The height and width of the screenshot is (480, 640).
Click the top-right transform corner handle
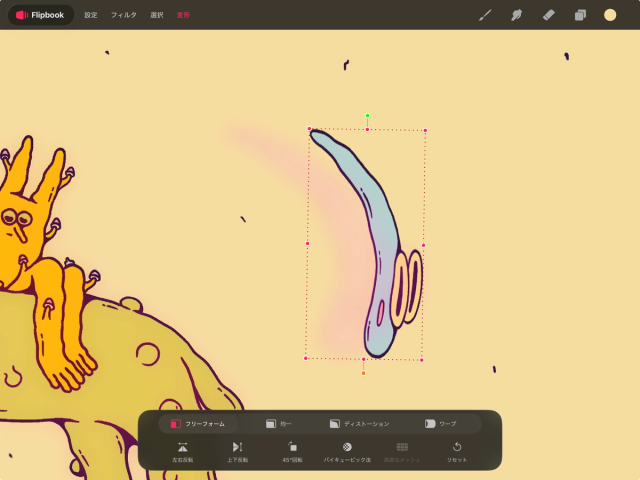[425, 131]
